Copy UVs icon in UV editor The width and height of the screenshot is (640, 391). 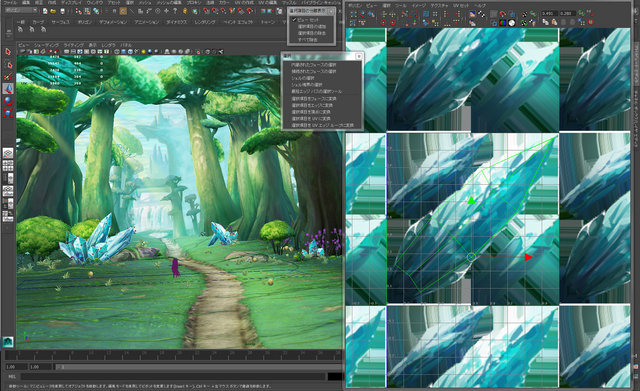pyautogui.click(x=546, y=22)
